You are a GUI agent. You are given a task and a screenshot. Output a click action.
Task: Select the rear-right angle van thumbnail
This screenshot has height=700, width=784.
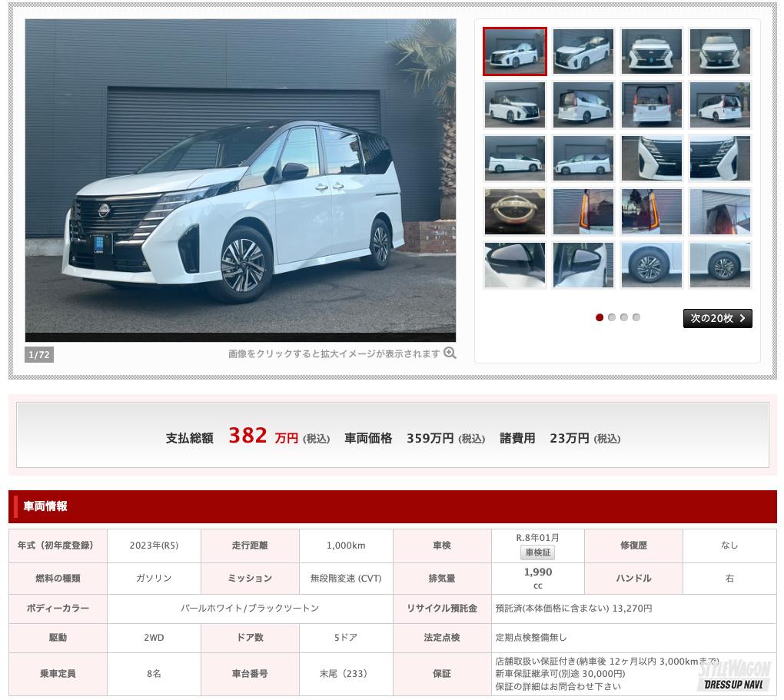click(x=720, y=105)
